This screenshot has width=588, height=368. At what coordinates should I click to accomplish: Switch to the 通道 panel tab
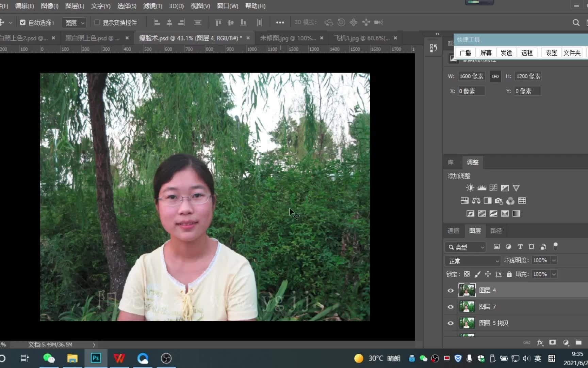453,231
